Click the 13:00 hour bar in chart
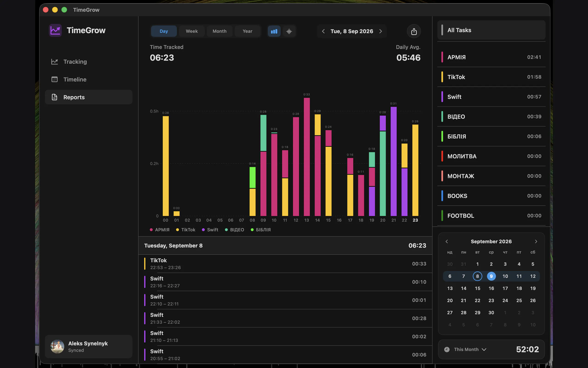The width and height of the screenshot is (588, 368). tap(307, 157)
